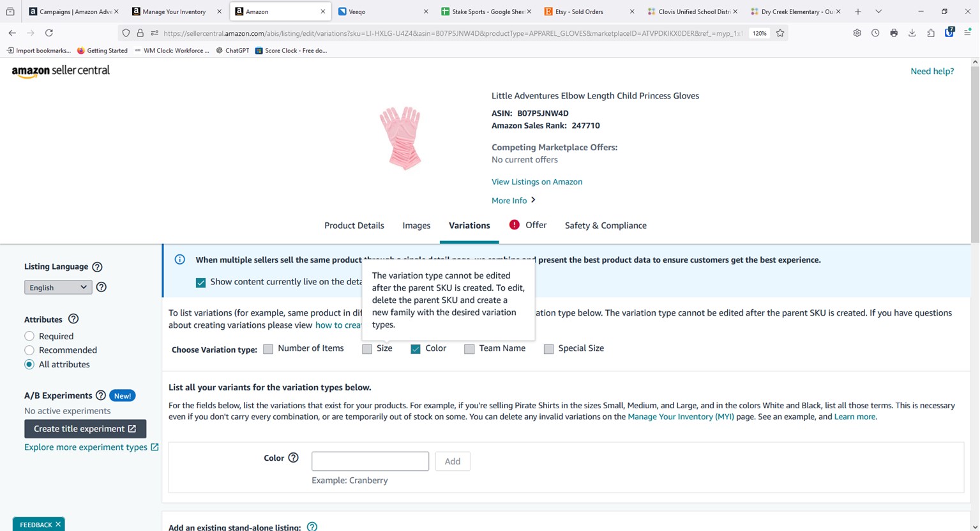Open Firefox application menu

(968, 33)
